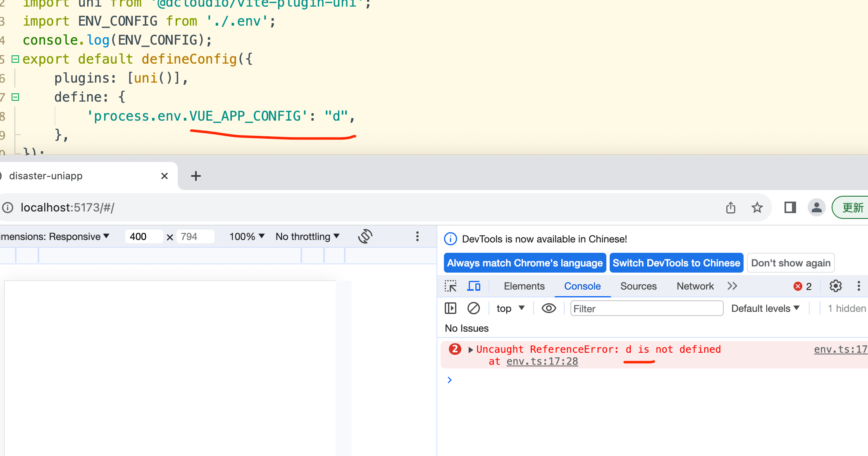This screenshot has width=868, height=456.
Task: Click the inspect element picker icon
Action: [x=450, y=286]
